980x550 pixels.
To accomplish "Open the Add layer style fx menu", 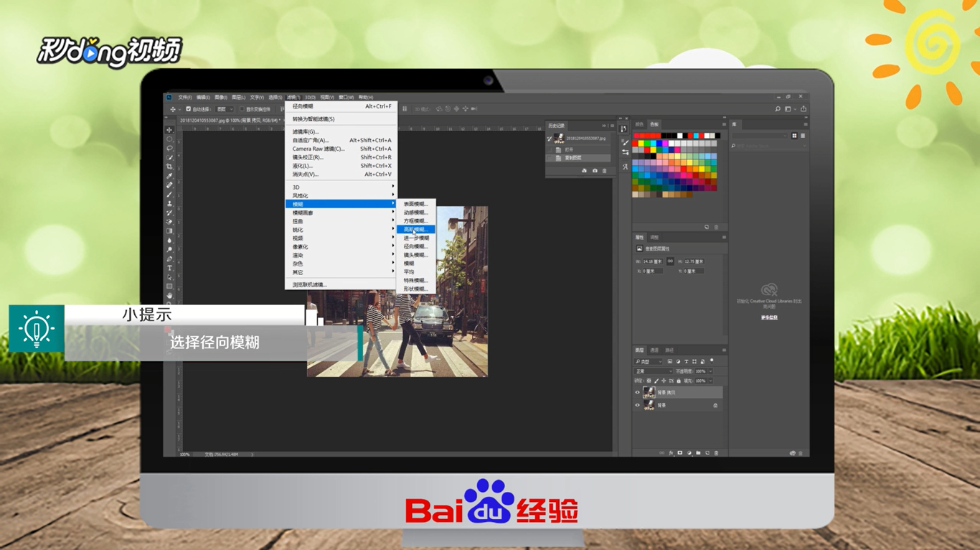I will 672,452.
